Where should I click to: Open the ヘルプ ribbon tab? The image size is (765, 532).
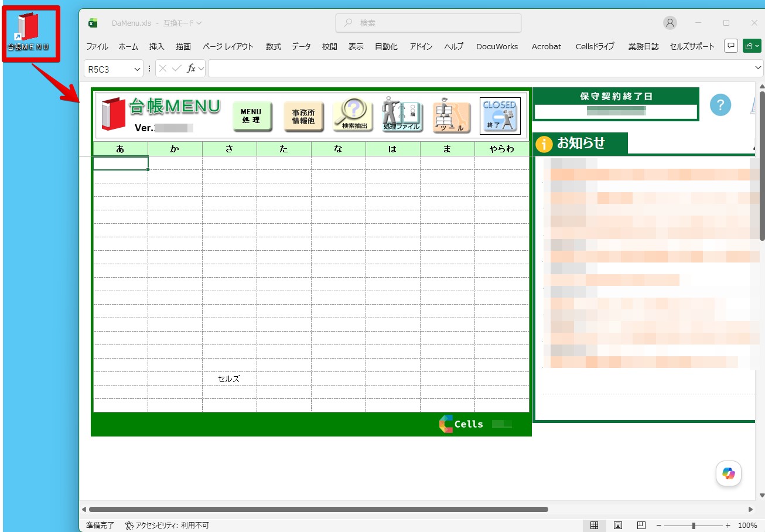tap(454, 46)
